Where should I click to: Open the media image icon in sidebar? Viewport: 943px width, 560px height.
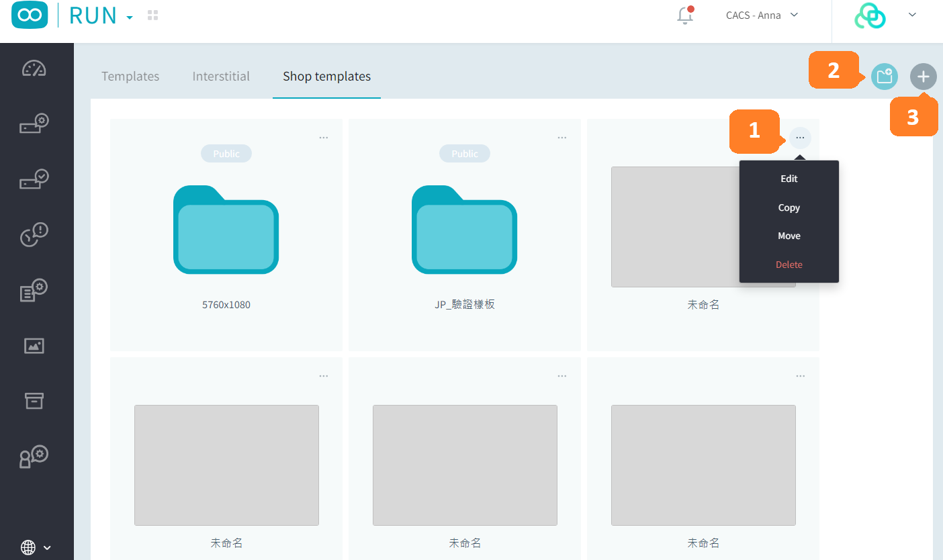(x=34, y=346)
